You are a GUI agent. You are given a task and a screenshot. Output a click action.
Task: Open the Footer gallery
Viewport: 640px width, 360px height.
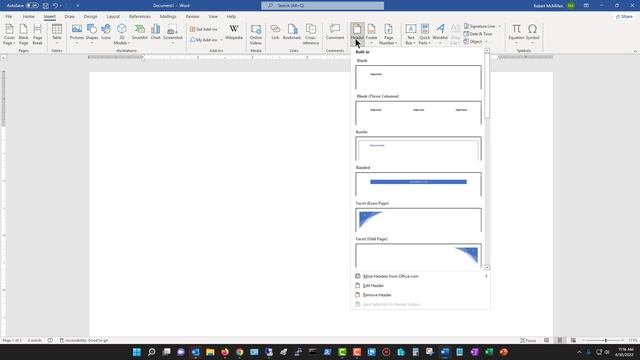(x=371, y=34)
